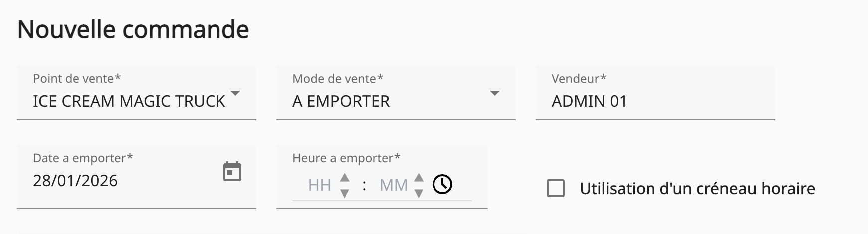Click the A EMPORTER selected value
Viewport: 868px width, 234px height.
(x=341, y=101)
